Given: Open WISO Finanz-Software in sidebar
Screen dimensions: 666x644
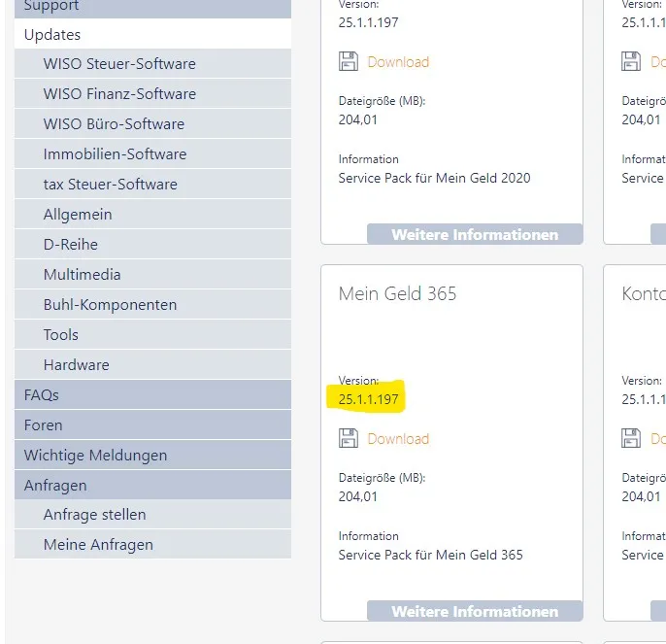Looking at the screenshot, I should [x=119, y=94].
